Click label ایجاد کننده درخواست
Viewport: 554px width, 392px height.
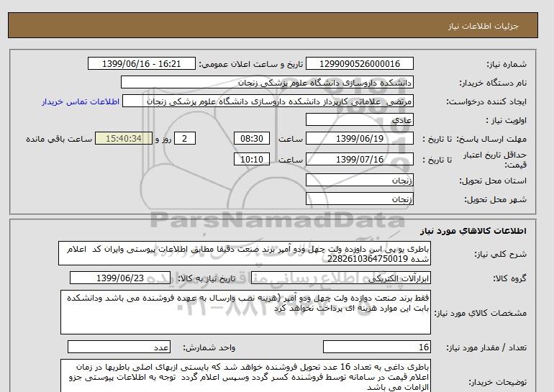486,101
